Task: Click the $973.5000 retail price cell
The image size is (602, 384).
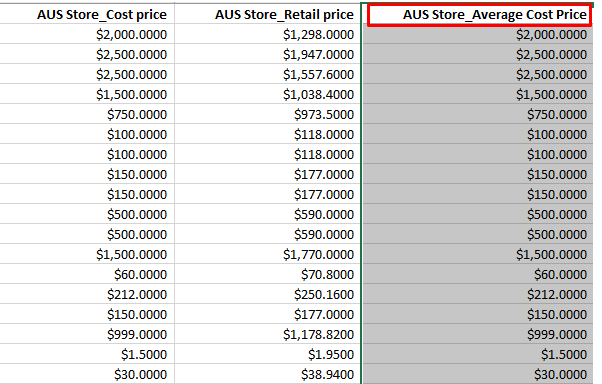Action: (x=268, y=114)
